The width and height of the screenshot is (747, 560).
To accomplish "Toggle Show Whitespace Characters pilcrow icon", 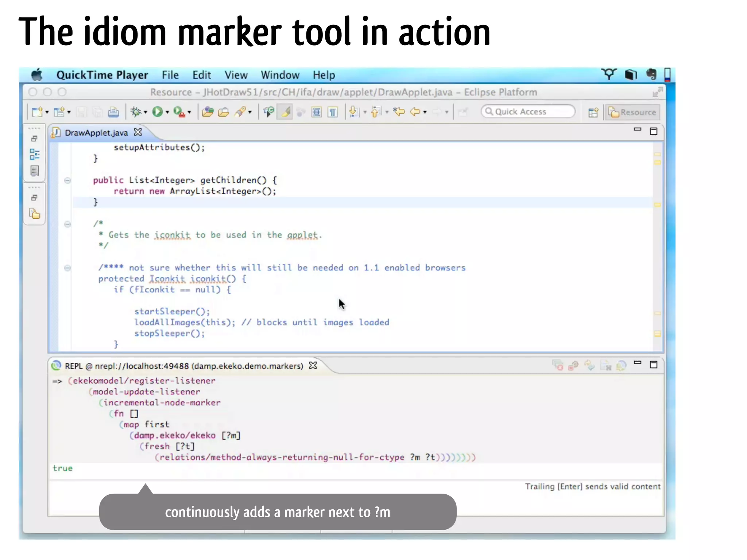I will pos(333,112).
